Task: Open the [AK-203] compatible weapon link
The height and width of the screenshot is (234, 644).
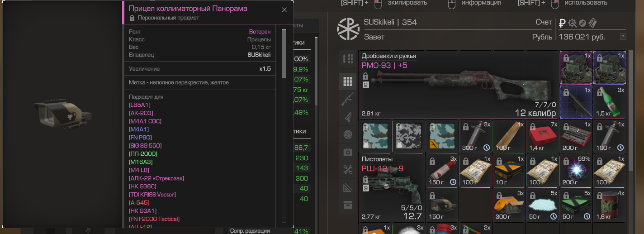Action: coord(141,113)
